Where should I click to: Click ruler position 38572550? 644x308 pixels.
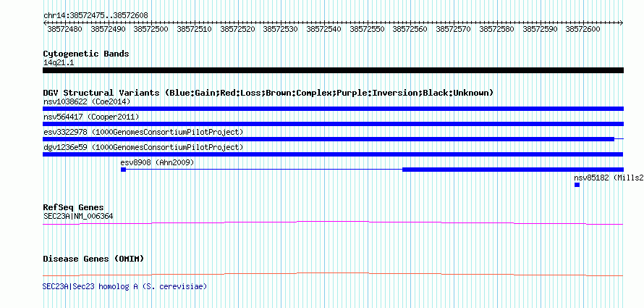367,29
